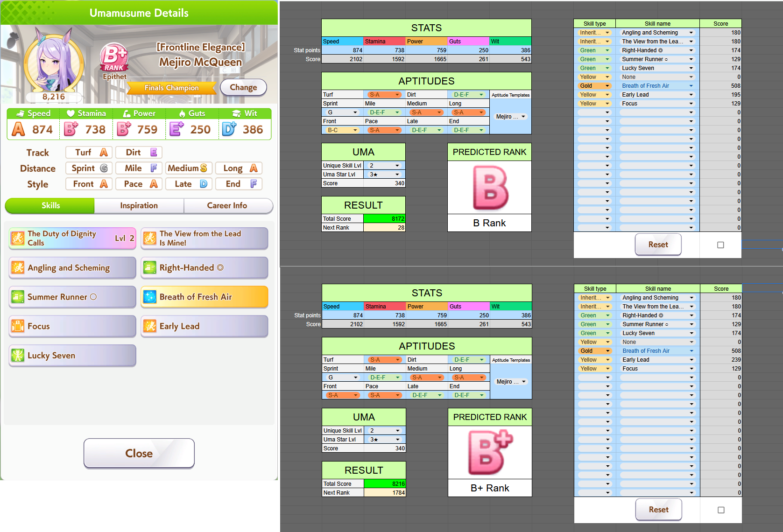Viewport: 783px width, 532px height.
Task: Select the Angling and Scheming skill icon
Action: pos(18,267)
